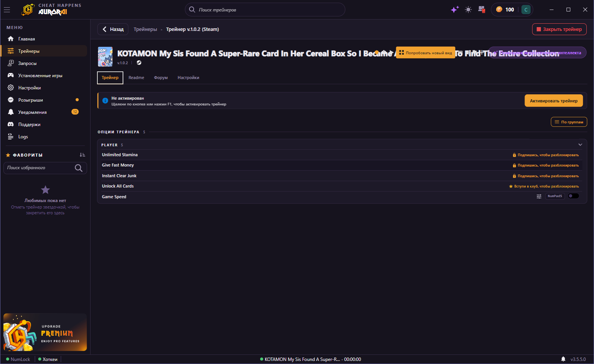The height and width of the screenshot is (364, 594).
Task: Click the computer devices icon in top bar
Action: point(482,10)
